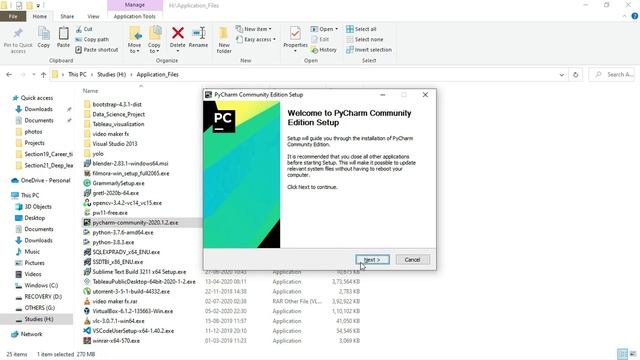This screenshot has width=640, height=360.
Task: Click Invert selection in ribbon
Action: click(x=369, y=50)
